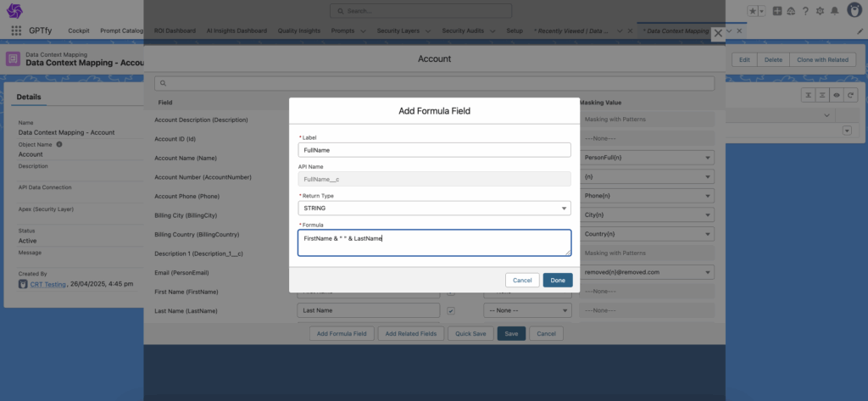Screen dimensions: 868x401
Task: Open the row action dropdown in right panel
Action: point(847,131)
